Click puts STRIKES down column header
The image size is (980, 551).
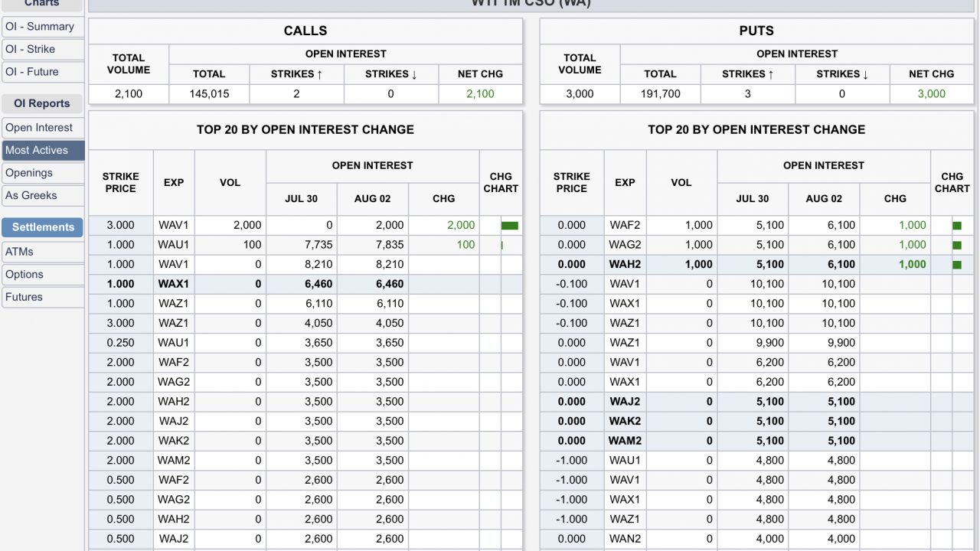coord(841,74)
